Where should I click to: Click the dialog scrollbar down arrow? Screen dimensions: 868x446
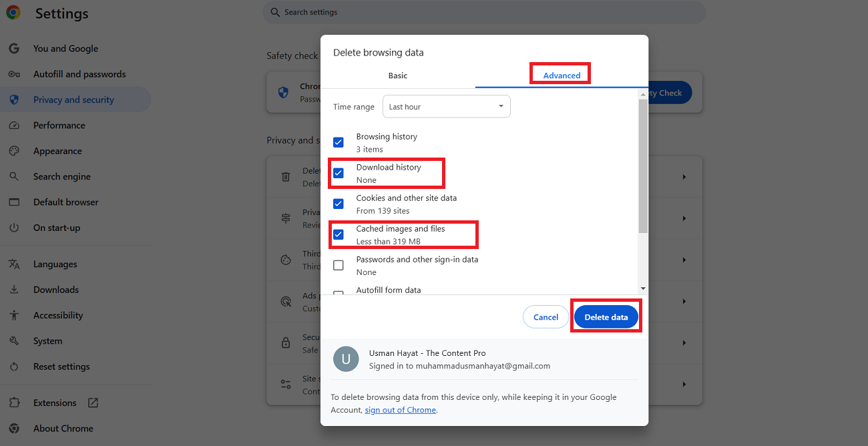[643, 288]
